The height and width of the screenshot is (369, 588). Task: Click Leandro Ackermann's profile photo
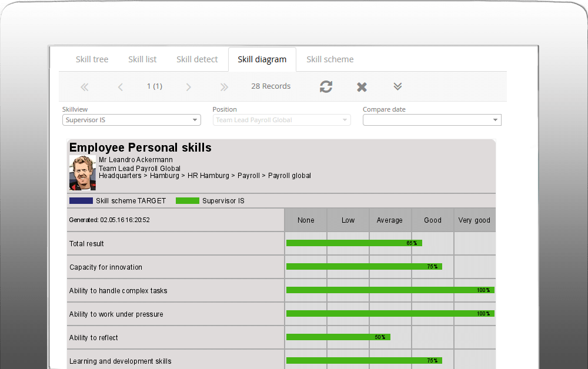(x=82, y=173)
